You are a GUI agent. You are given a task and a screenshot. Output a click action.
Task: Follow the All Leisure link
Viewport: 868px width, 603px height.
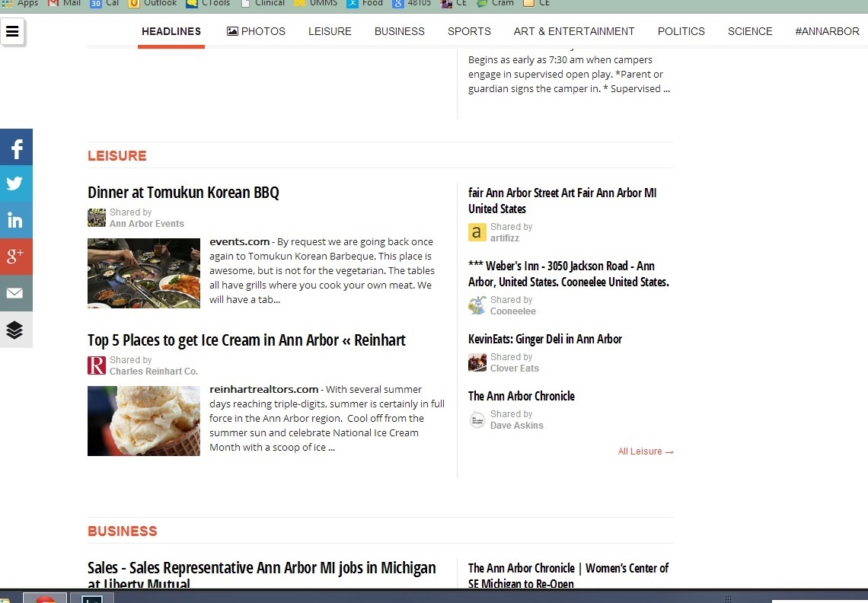point(646,451)
